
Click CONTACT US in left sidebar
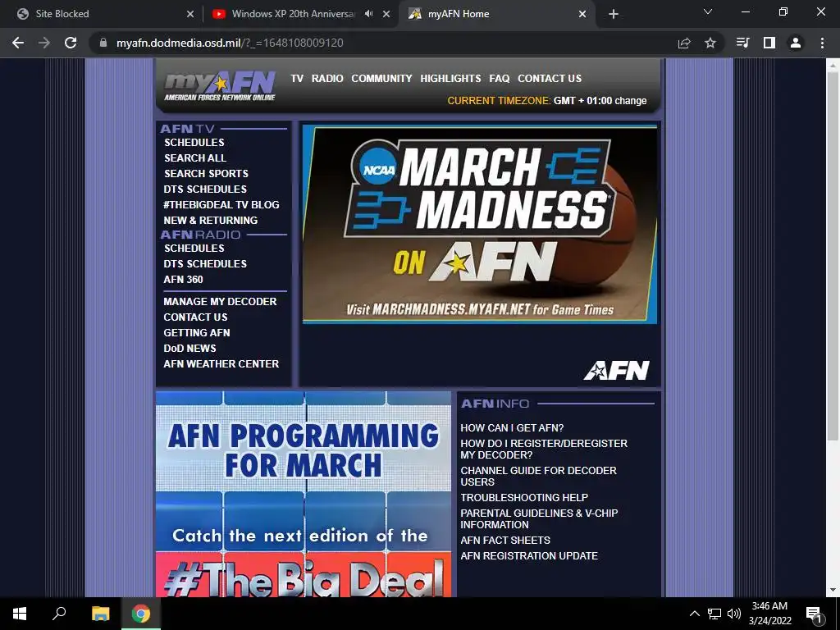(195, 317)
